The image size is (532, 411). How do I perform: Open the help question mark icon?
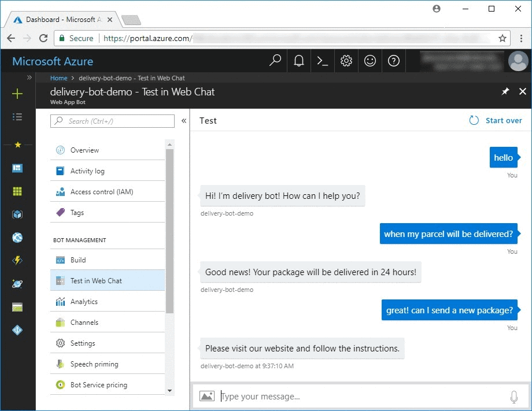(x=394, y=61)
